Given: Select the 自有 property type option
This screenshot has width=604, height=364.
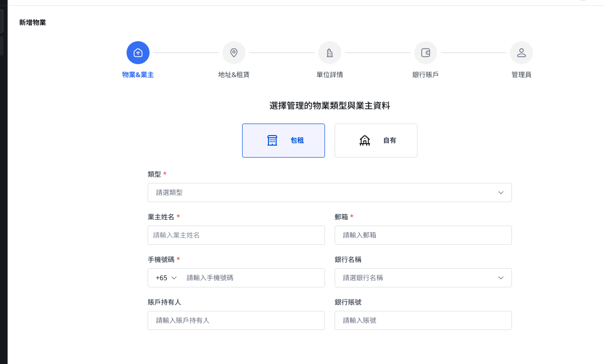Looking at the screenshot, I should (376, 140).
